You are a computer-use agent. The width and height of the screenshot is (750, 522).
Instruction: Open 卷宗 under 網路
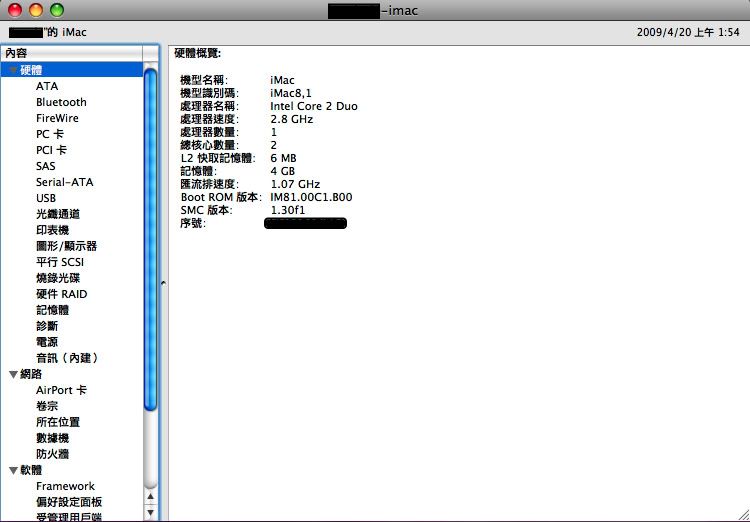pyautogui.click(x=47, y=406)
